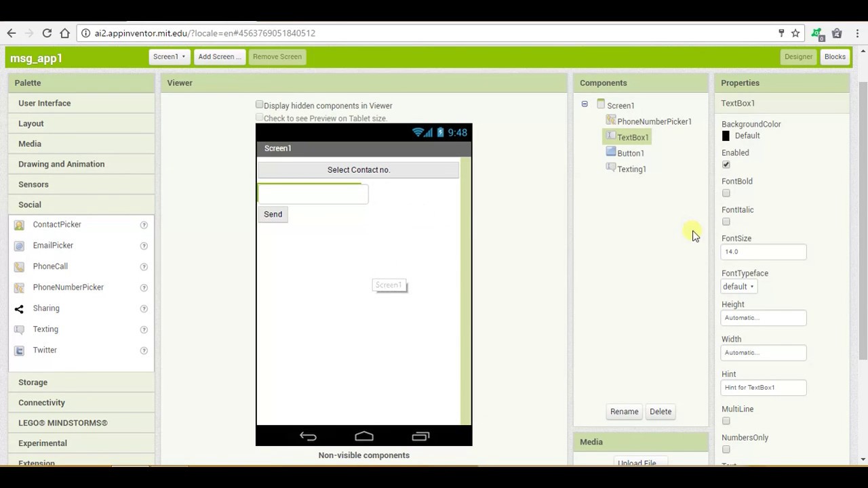Click the EmailPicker palette icon
This screenshot has width=868, height=488.
coord(19,246)
